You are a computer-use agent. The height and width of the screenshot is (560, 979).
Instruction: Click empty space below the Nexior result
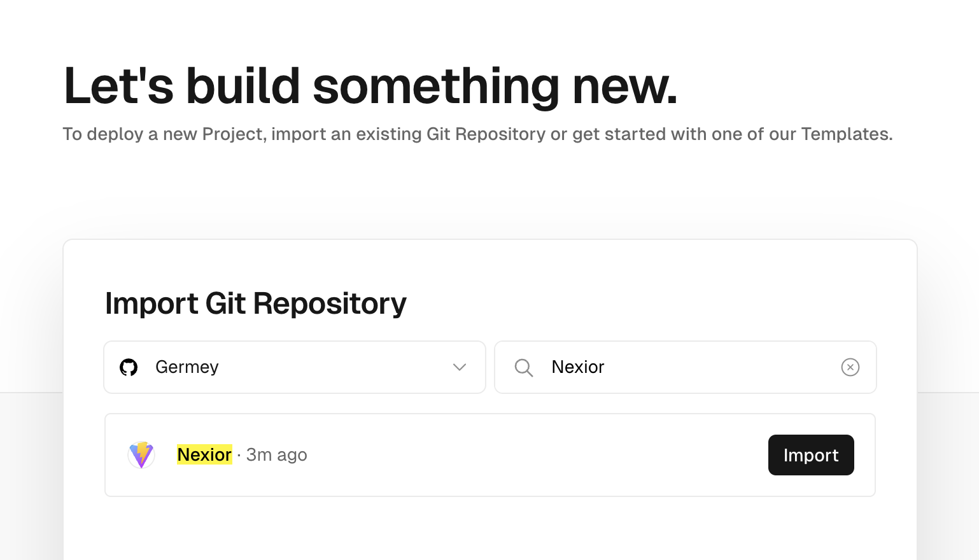pos(490,529)
